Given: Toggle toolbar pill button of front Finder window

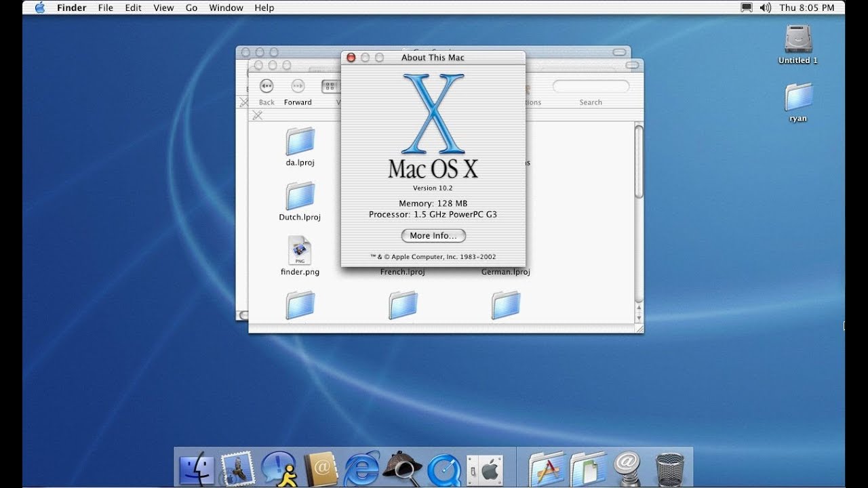Looking at the screenshot, I should click(632, 65).
